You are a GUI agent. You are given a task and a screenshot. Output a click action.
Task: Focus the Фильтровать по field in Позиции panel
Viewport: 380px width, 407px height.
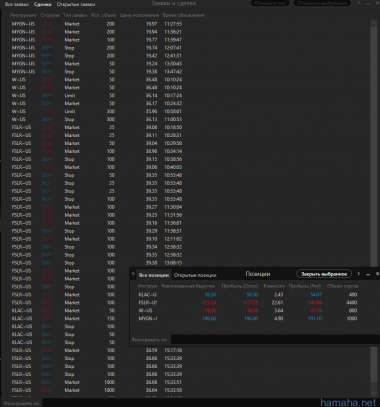275,340
